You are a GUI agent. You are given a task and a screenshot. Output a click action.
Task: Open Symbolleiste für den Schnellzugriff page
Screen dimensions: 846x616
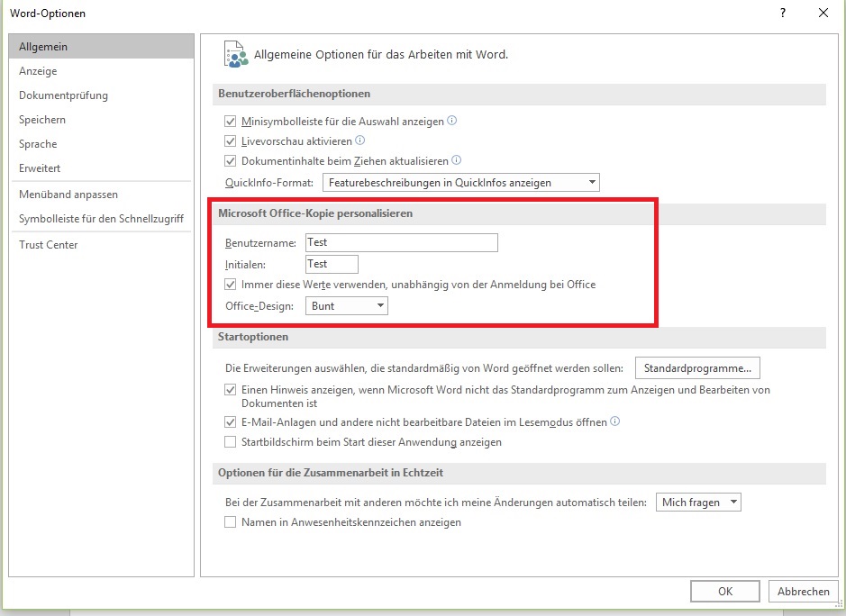coord(102,219)
